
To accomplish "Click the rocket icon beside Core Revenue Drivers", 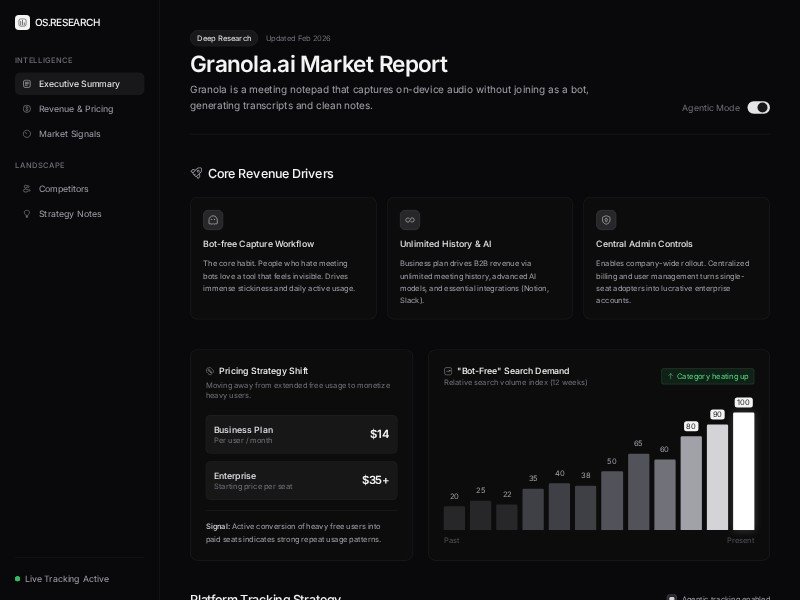I will 197,173.
